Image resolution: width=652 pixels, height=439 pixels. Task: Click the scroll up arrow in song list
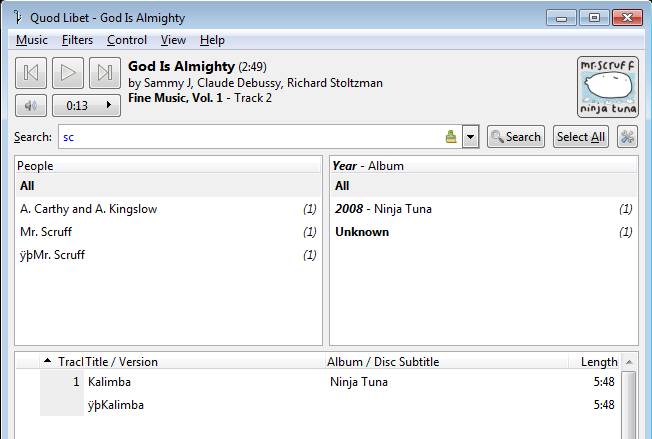pos(630,362)
